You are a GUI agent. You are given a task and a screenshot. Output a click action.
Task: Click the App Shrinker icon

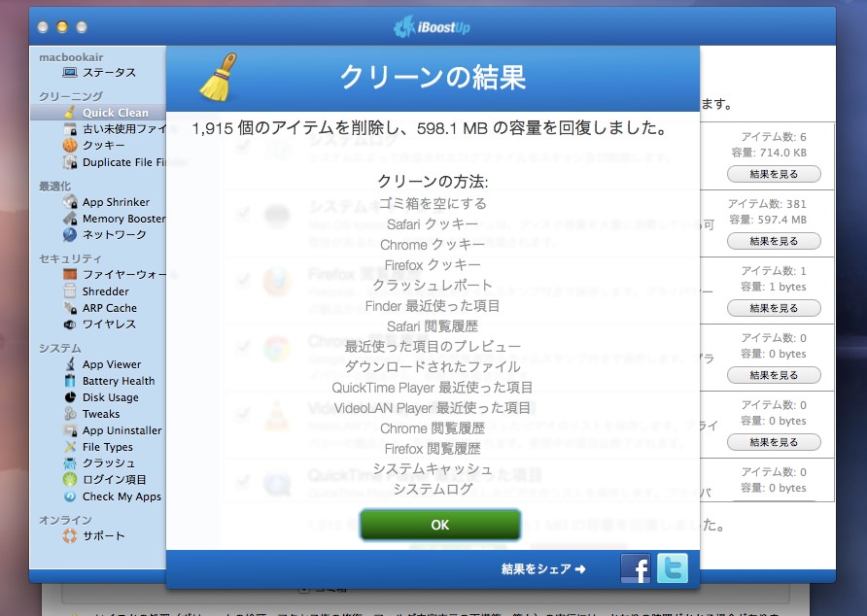(x=70, y=202)
